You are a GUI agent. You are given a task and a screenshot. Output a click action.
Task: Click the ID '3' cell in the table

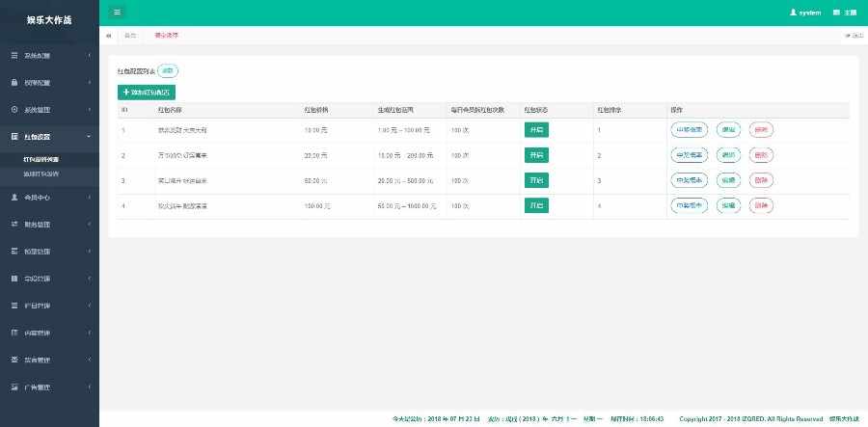[122, 181]
